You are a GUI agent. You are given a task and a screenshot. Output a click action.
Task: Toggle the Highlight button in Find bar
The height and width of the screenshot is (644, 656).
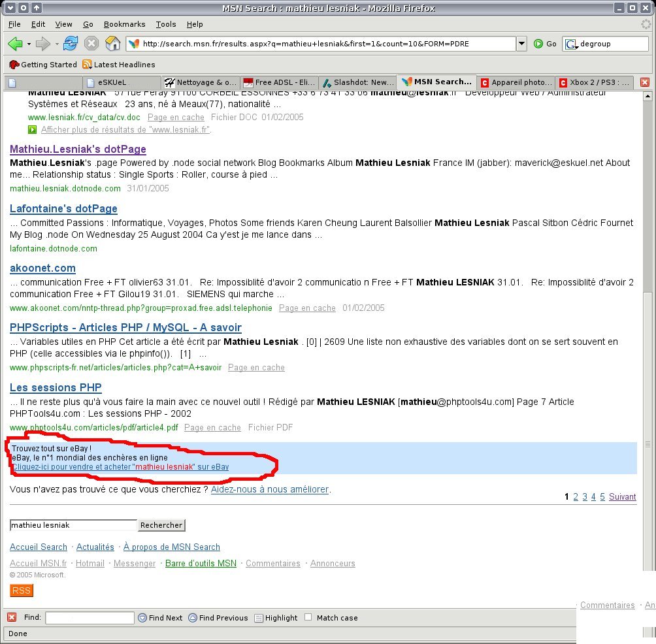(276, 618)
